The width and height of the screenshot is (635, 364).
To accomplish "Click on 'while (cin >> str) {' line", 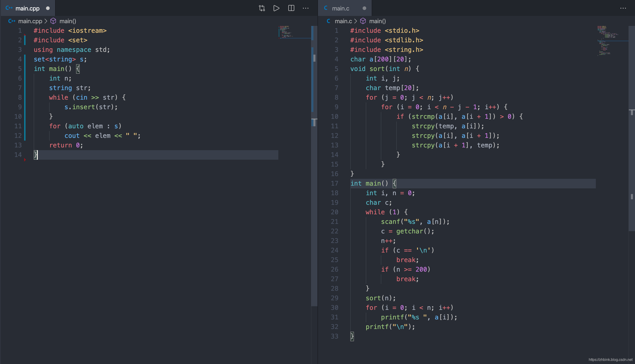I will tap(87, 98).
